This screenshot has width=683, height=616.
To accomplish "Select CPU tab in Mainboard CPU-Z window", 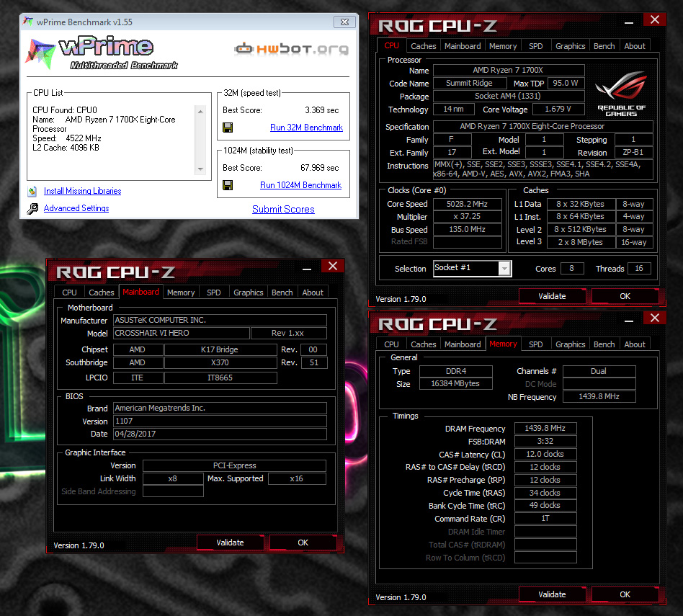I will pyautogui.click(x=69, y=293).
